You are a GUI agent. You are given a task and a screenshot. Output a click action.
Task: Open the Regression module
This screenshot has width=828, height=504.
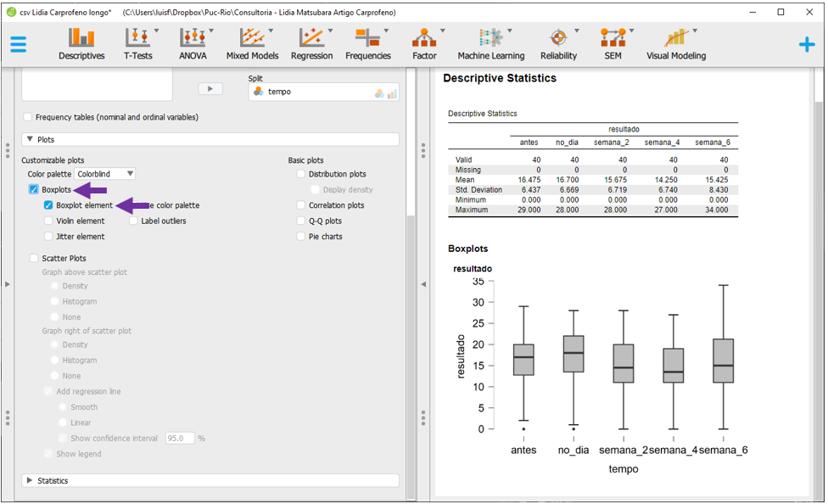point(311,44)
